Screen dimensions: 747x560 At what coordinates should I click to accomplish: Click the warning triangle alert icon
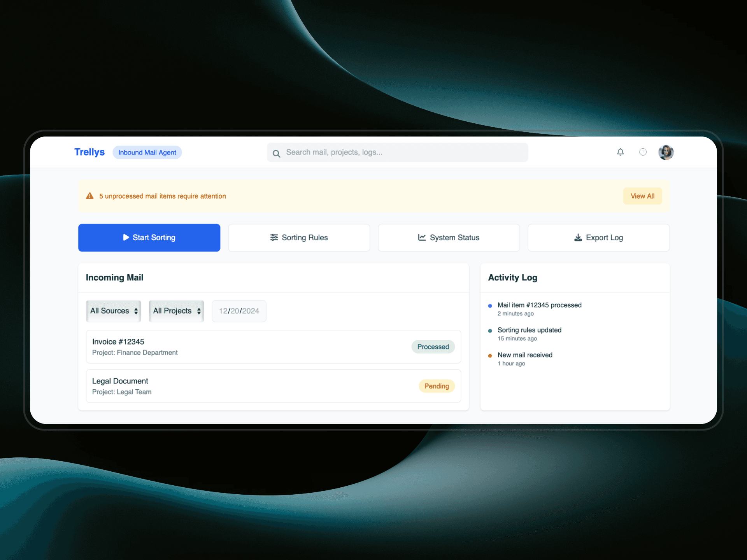click(90, 196)
